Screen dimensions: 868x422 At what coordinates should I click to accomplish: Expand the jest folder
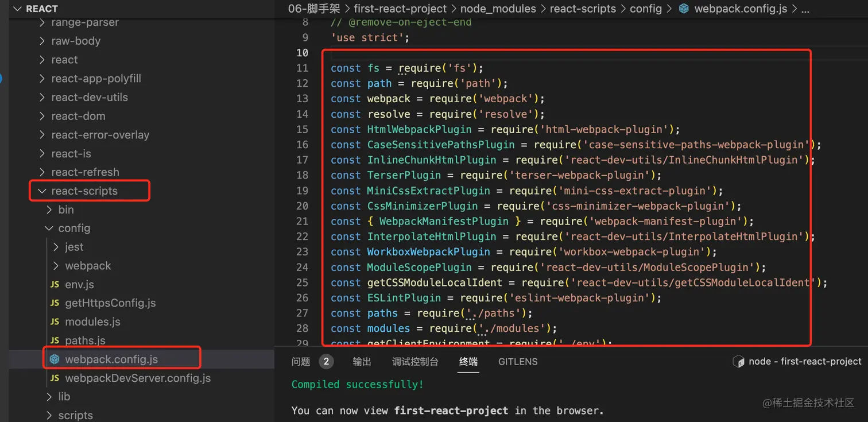56,247
